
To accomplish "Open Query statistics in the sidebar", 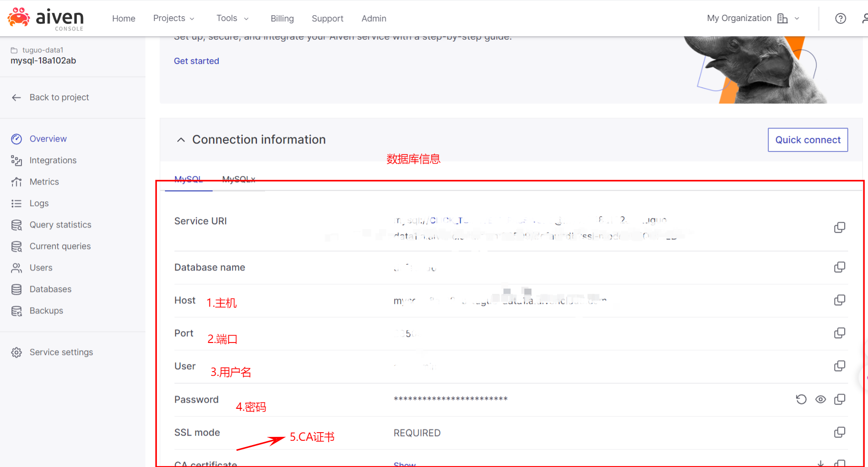I will click(x=60, y=225).
